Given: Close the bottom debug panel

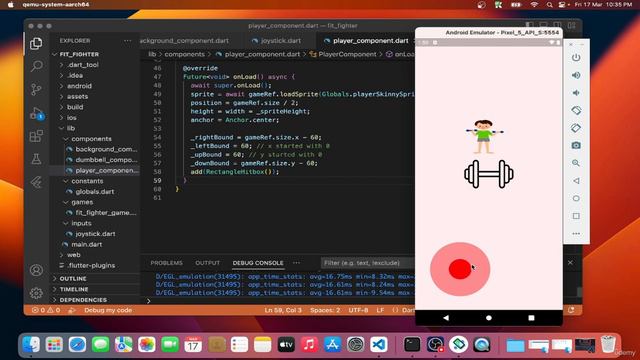Looking at the screenshot, I should coord(570,263).
